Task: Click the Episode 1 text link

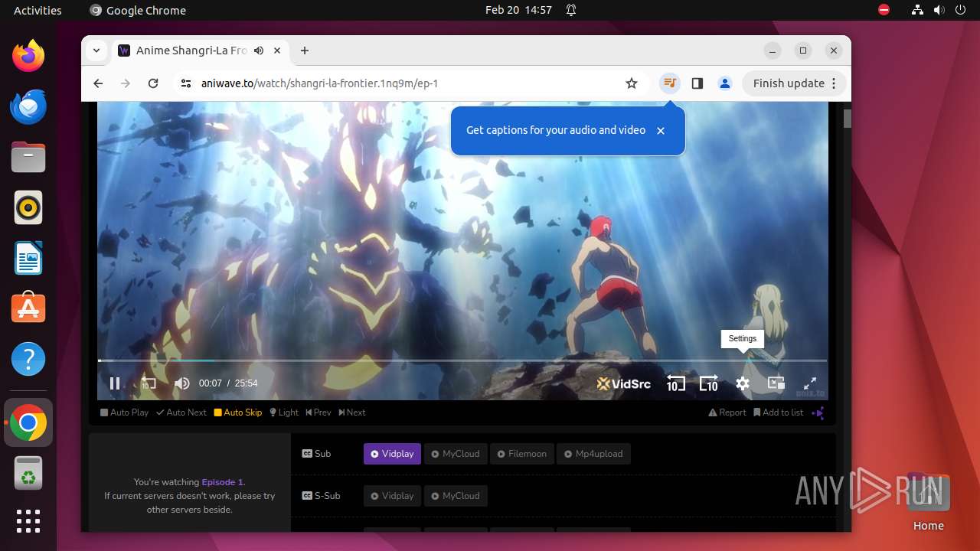Action: point(222,482)
